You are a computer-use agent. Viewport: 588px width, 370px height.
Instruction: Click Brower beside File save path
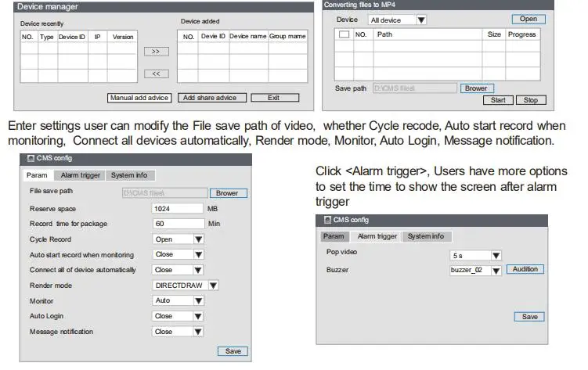click(x=228, y=193)
